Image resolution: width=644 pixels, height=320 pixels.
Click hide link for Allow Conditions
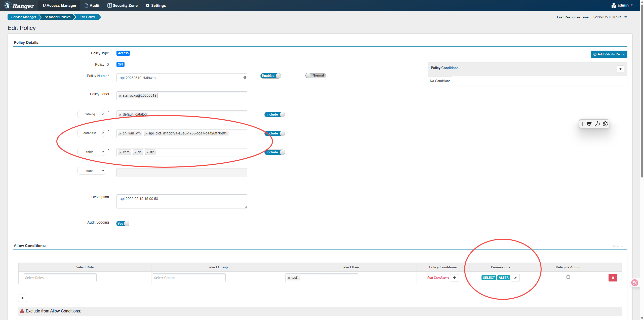[x=618, y=246]
